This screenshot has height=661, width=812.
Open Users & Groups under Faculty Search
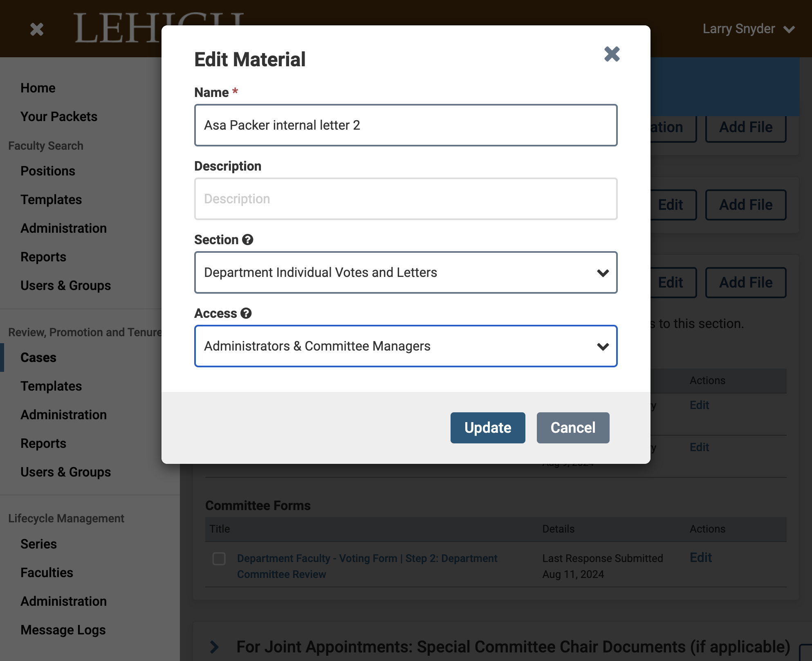65,286
